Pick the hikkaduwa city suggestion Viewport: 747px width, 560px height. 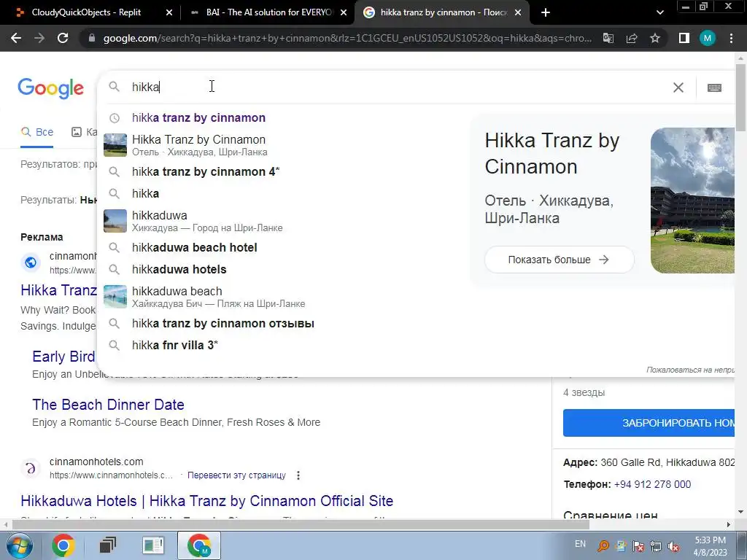(207, 221)
